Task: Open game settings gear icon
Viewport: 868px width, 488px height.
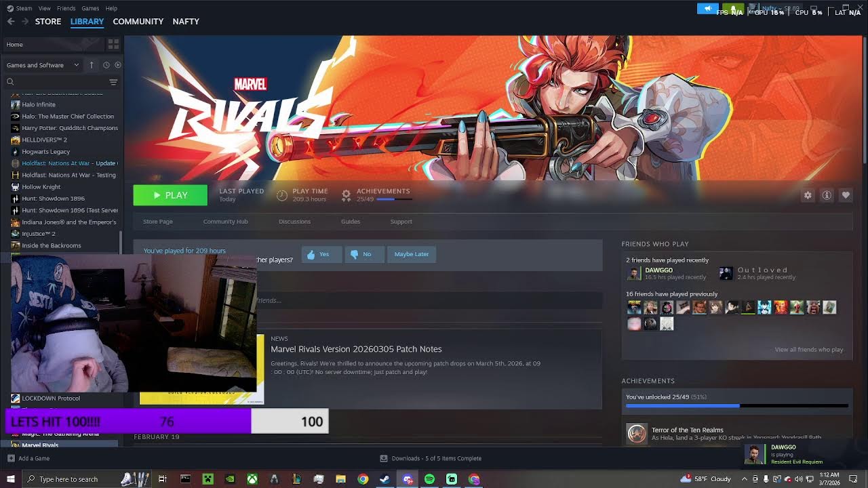Action: point(808,195)
